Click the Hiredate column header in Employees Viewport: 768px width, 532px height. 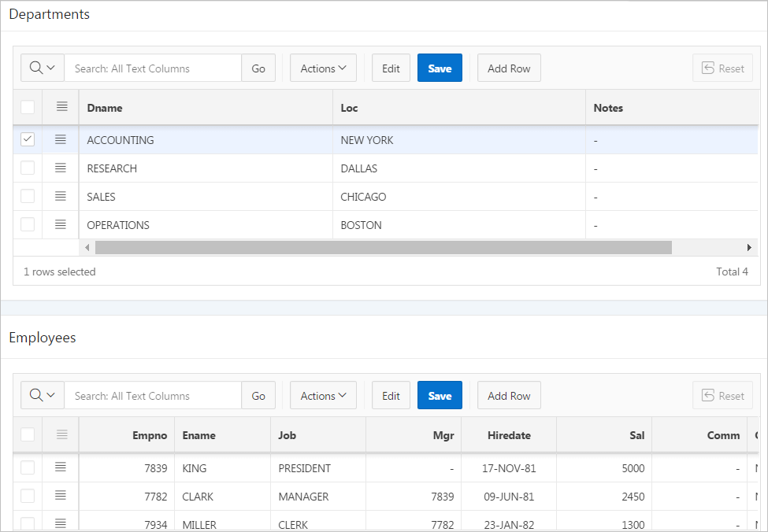(x=509, y=434)
